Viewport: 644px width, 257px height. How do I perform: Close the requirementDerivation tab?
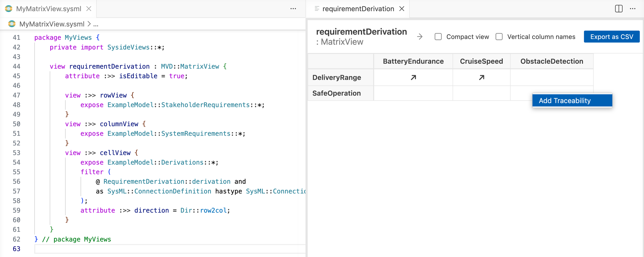402,9
